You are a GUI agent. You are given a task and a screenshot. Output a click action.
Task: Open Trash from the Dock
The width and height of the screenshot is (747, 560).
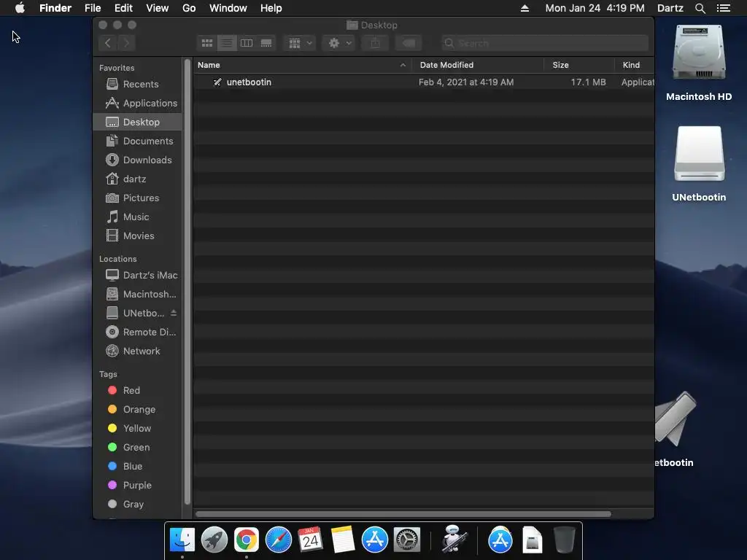tap(565, 540)
